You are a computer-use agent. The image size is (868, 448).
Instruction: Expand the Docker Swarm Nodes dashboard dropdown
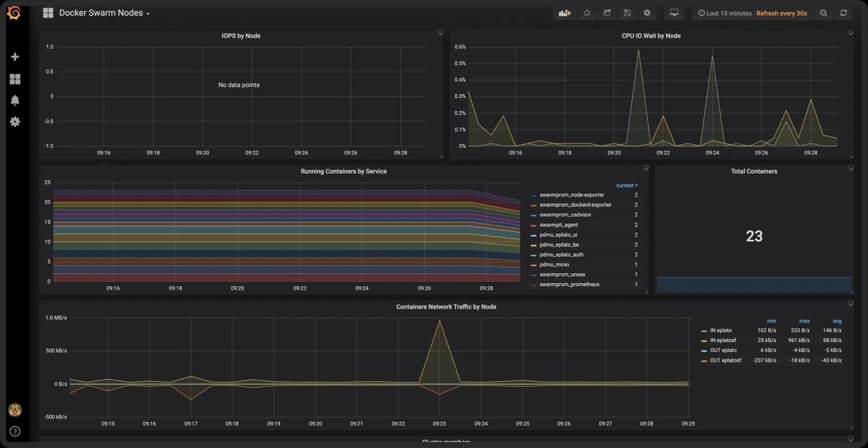pos(104,13)
